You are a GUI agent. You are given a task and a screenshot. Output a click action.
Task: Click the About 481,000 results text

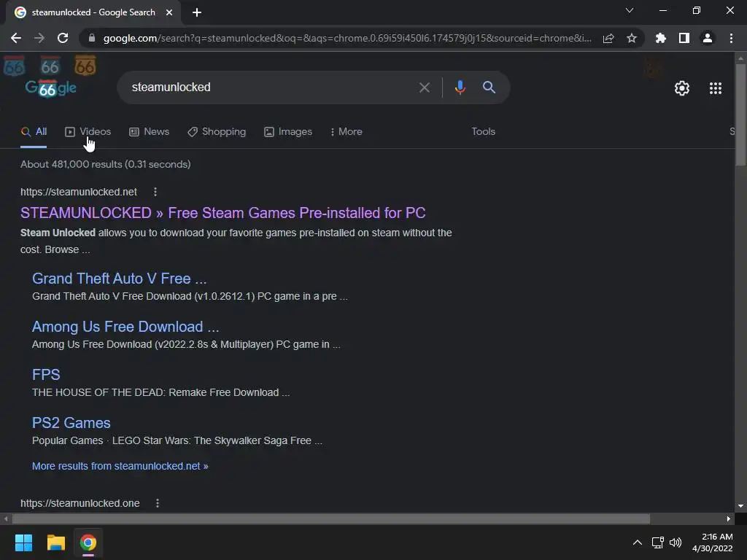click(105, 164)
